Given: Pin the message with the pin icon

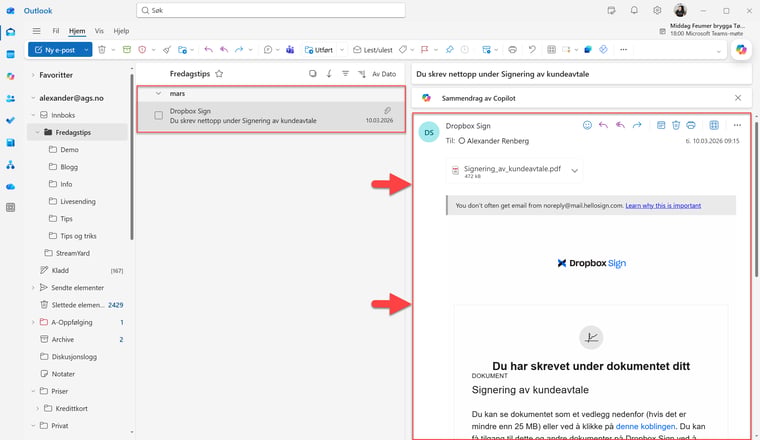Looking at the screenshot, I should [449, 49].
